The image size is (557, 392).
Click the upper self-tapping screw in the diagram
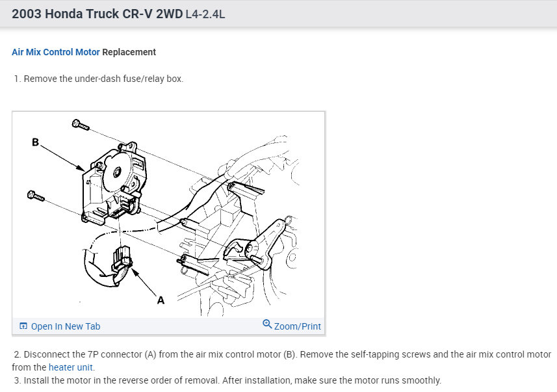click(x=81, y=125)
